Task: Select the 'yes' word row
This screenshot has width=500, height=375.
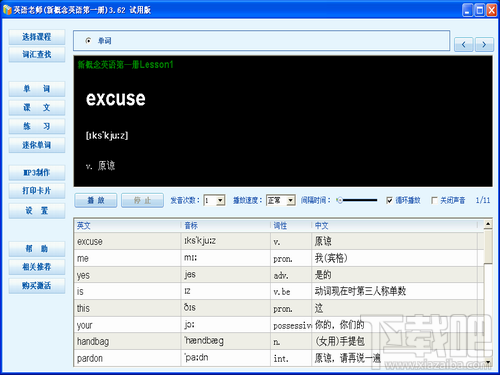Action: (x=279, y=275)
